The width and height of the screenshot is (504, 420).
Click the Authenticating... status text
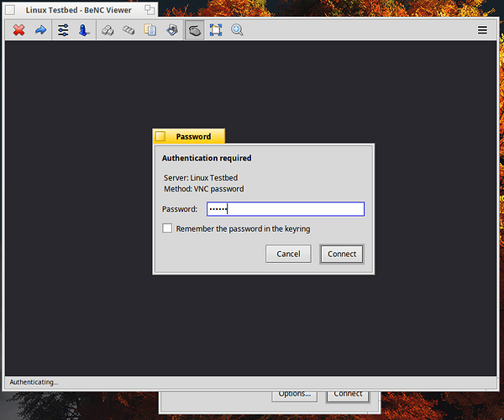coord(34,382)
